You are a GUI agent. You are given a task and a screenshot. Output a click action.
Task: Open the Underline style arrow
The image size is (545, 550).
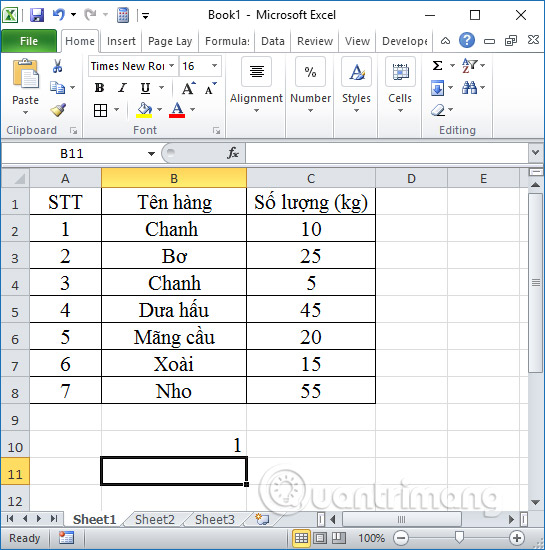coord(161,88)
